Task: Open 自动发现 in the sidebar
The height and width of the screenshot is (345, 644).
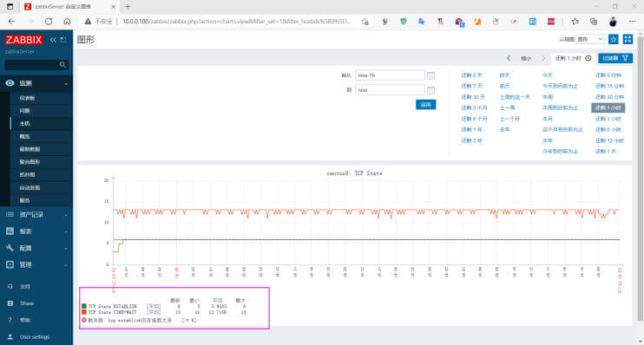Action: point(30,187)
